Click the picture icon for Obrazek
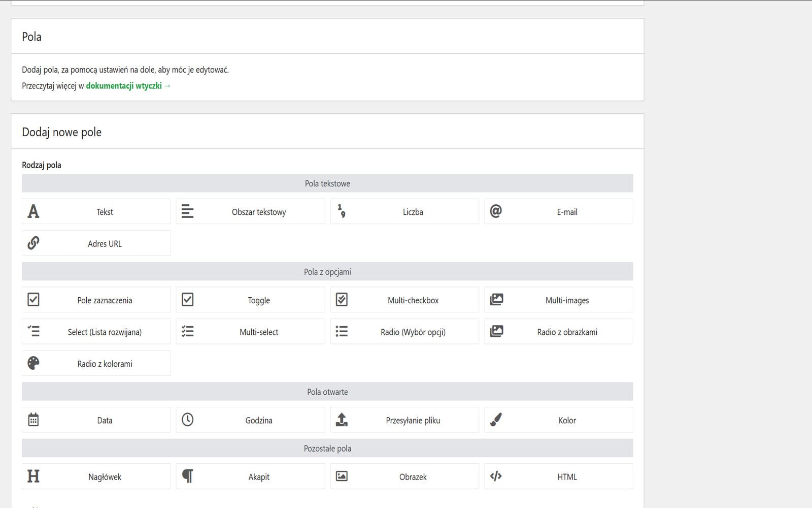Image resolution: width=812 pixels, height=508 pixels. [x=342, y=476]
